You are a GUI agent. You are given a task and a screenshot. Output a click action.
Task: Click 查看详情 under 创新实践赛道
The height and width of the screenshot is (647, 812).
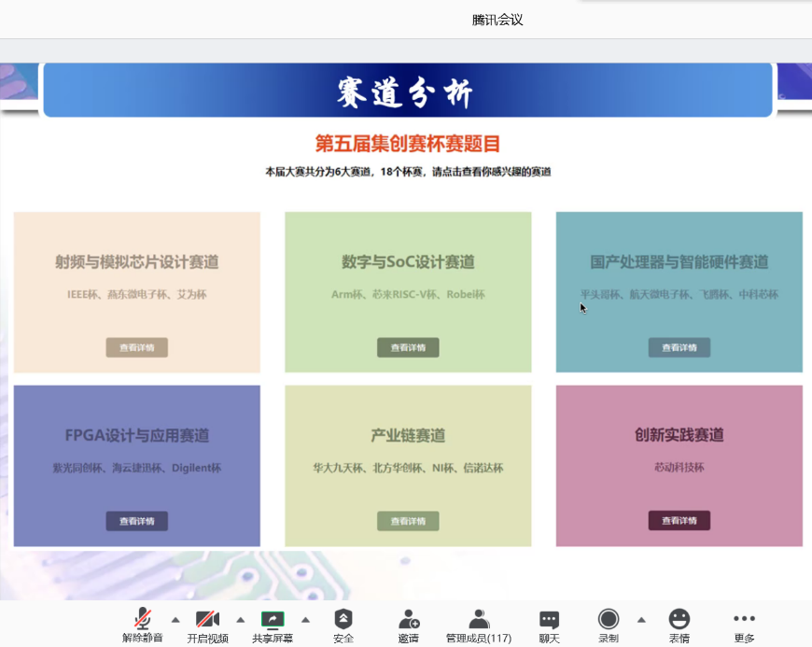pyautogui.click(x=679, y=520)
